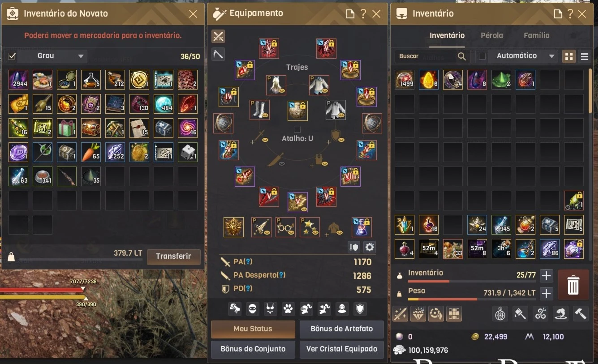Viewport: 599px width, 364px height.
Task: Switch to the Pérola tab
Action: click(x=491, y=35)
